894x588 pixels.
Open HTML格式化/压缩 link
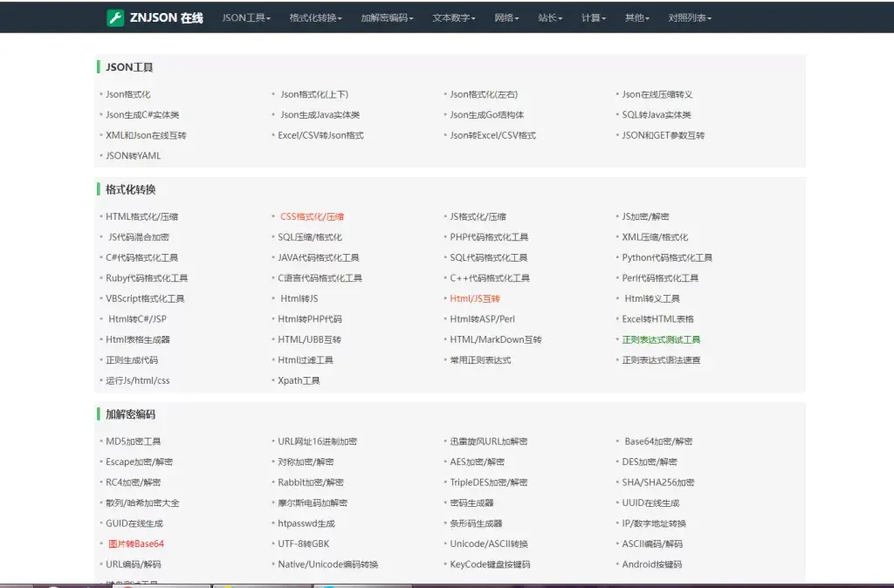142,216
